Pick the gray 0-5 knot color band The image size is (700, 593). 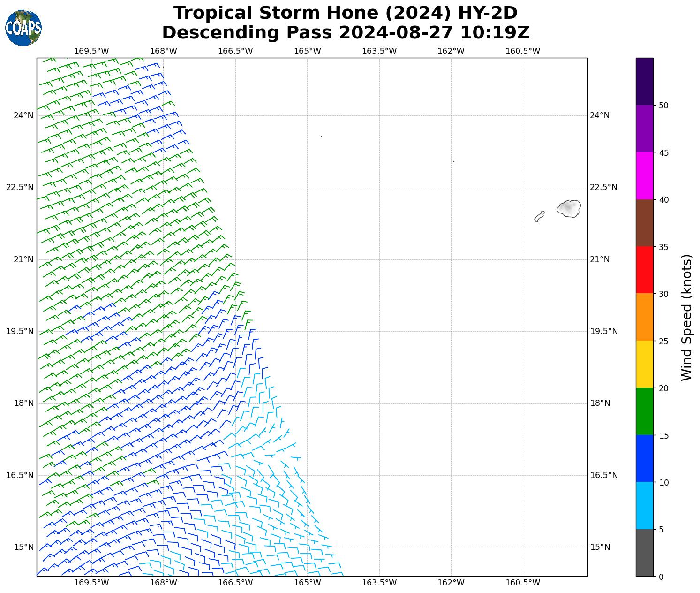[645, 553]
